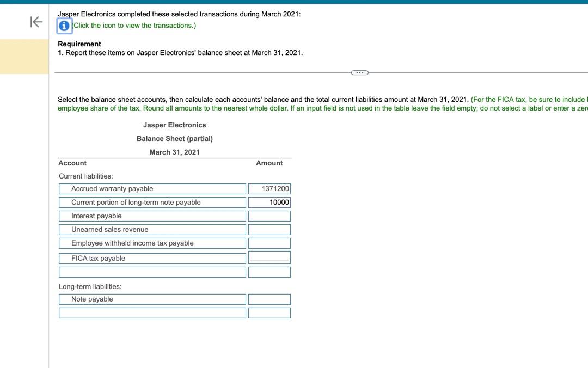The height and width of the screenshot is (368, 588).
Task: Open the Current portion of long-term note payable selector
Action: click(152, 202)
